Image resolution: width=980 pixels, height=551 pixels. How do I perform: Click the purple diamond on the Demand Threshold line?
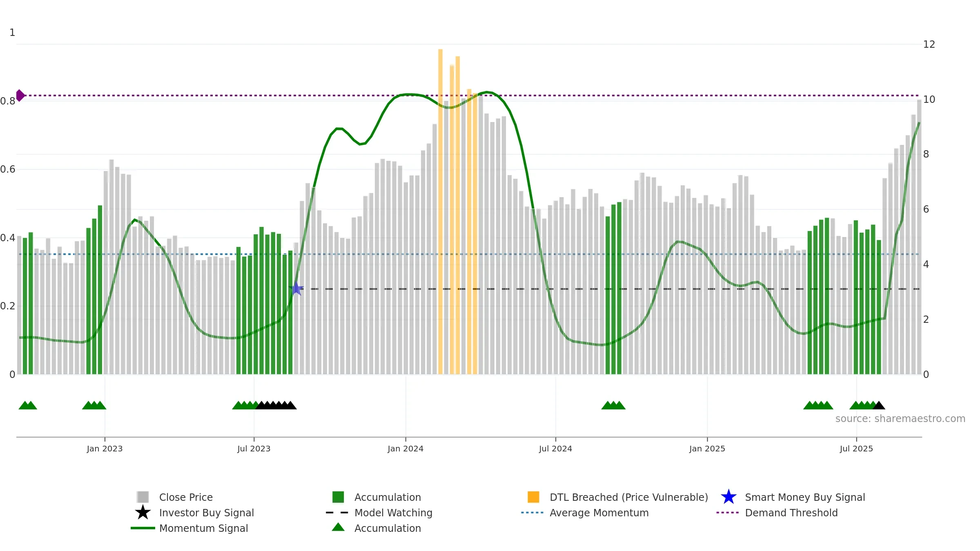(20, 96)
